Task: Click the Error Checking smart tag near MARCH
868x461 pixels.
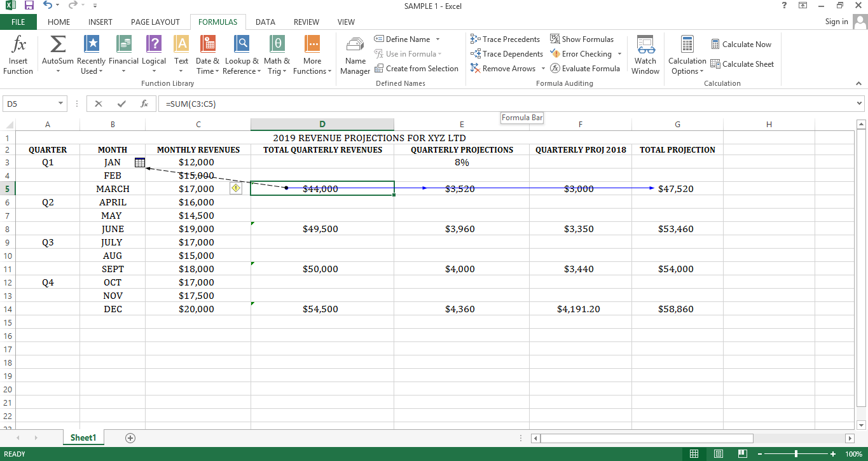Action: pyautogui.click(x=235, y=188)
